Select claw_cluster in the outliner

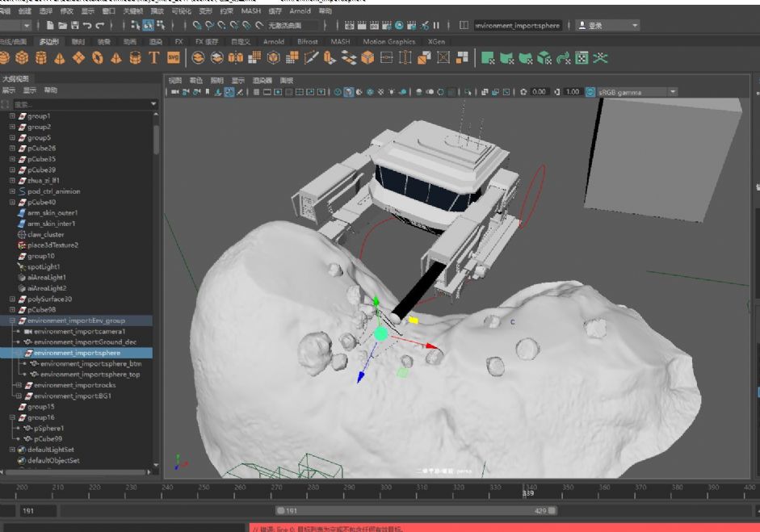point(45,234)
